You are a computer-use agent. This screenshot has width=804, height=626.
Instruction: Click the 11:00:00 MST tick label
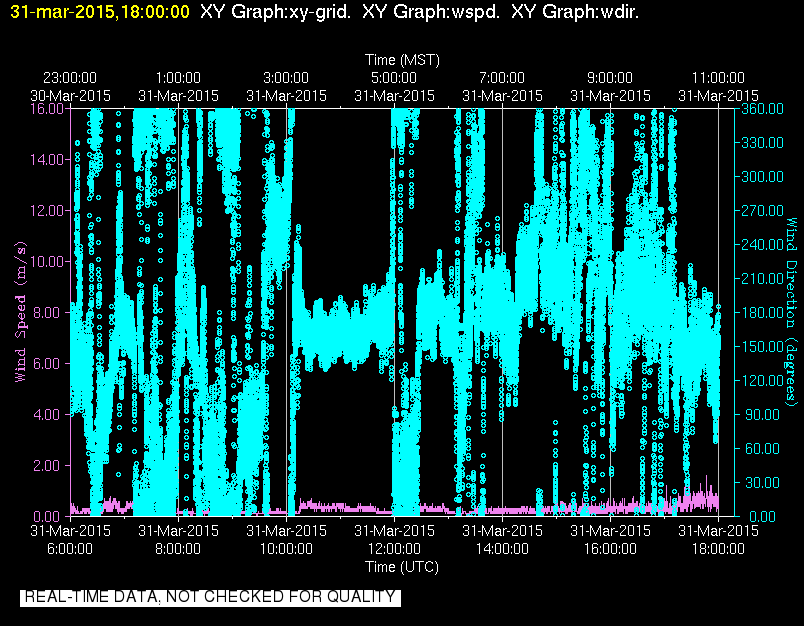click(x=718, y=78)
